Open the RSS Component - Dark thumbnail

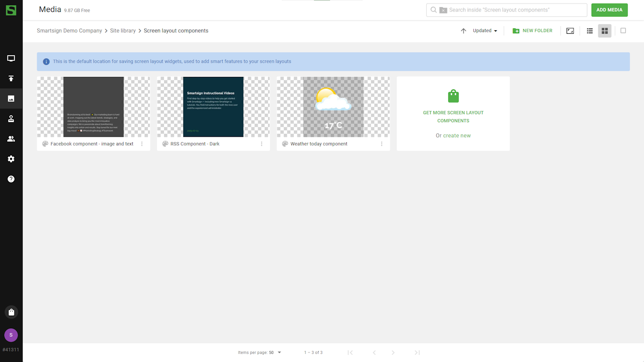pos(213,107)
